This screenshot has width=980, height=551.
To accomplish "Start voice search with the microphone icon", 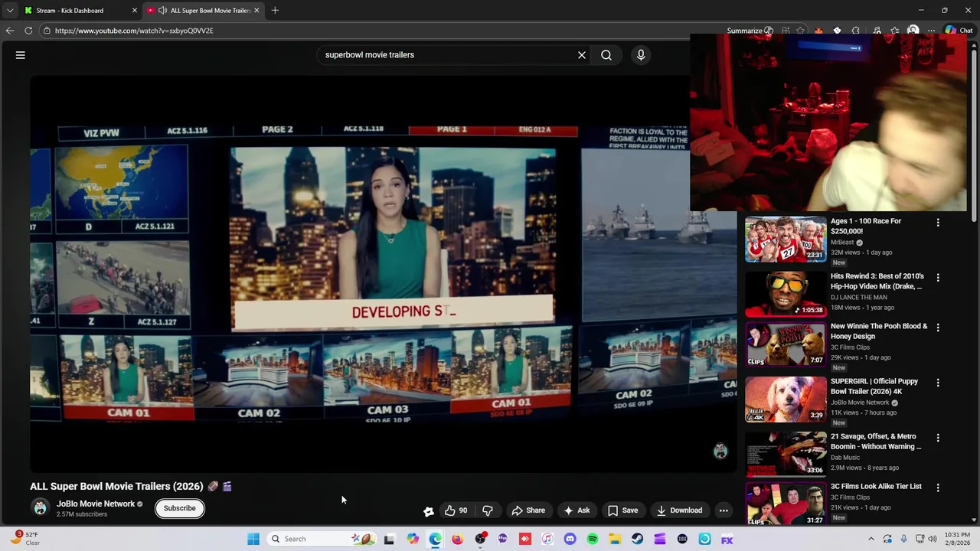I will (x=641, y=55).
